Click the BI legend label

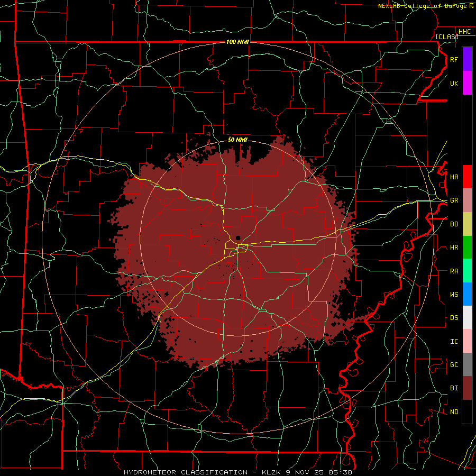[454, 388]
